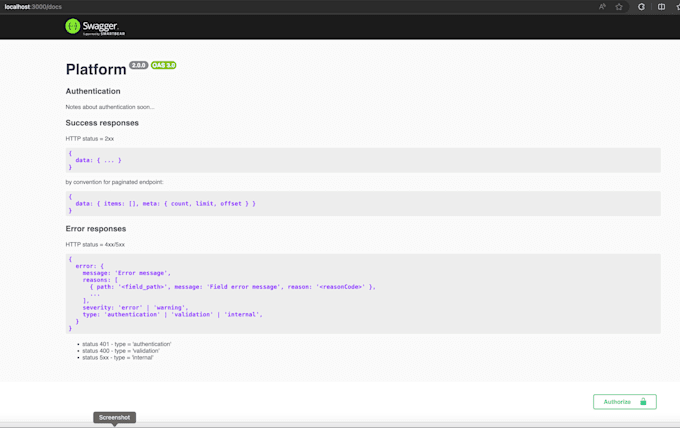Screen dimensions: 680x428
Task: Click the "type: 'authentication'" code line
Action: pos(173,314)
